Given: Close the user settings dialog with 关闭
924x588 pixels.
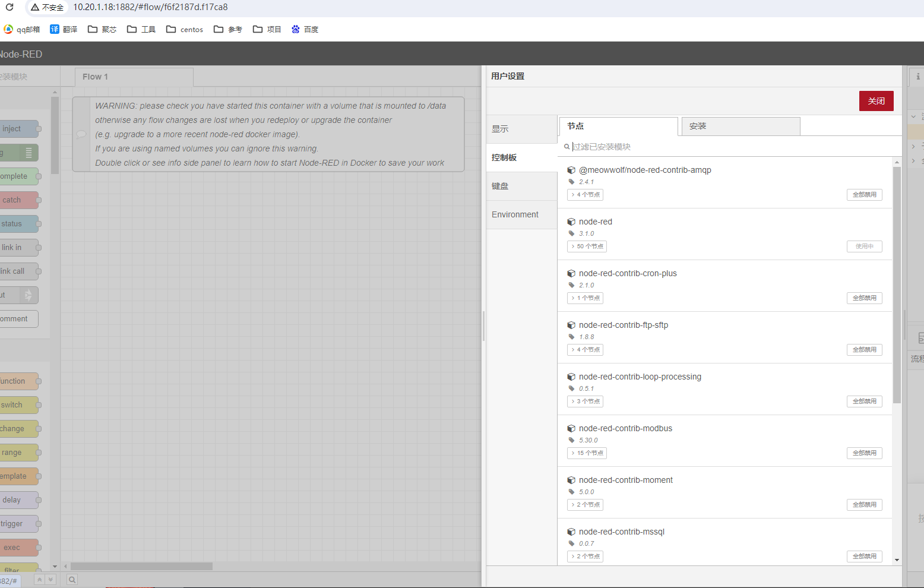Looking at the screenshot, I should [x=876, y=101].
